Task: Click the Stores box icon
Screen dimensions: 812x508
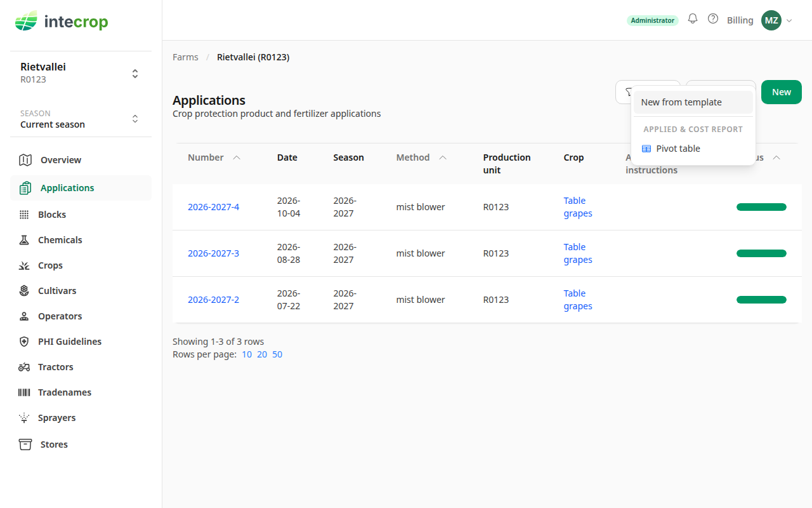Action: pyautogui.click(x=25, y=444)
